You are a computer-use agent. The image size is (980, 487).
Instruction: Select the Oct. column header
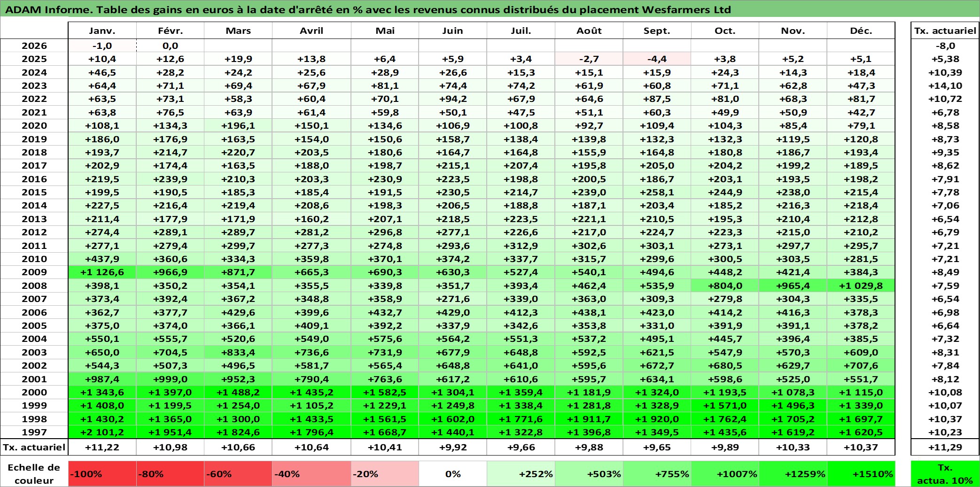coord(725,31)
